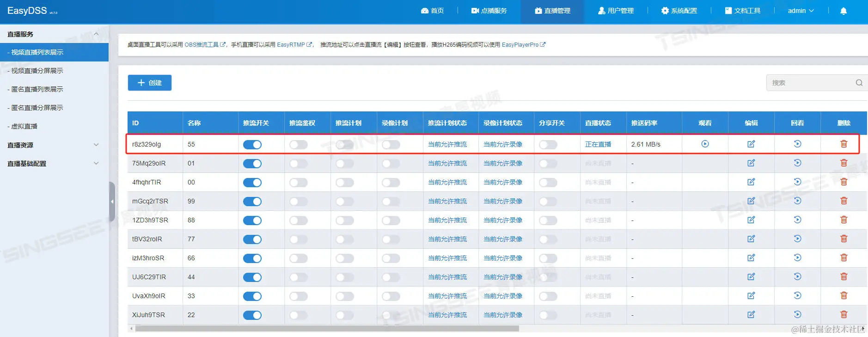The image size is (868, 337).
Task: Open playback review for r8z329oIg
Action: 797,144
